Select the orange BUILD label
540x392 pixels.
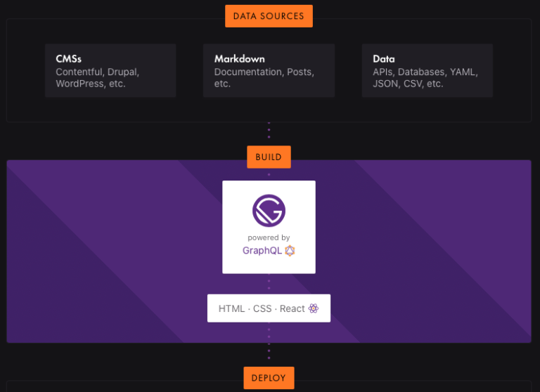(269, 157)
